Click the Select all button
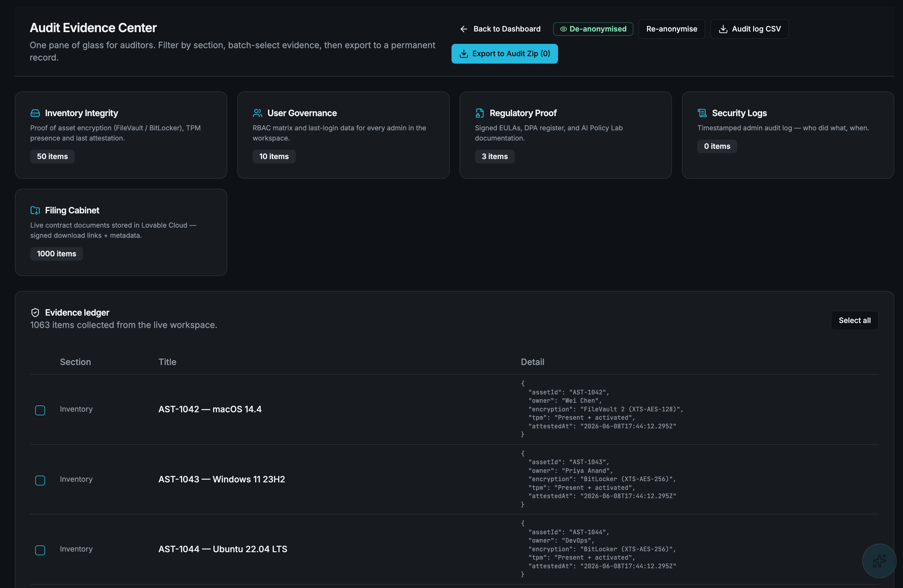The image size is (903, 588). pos(855,321)
